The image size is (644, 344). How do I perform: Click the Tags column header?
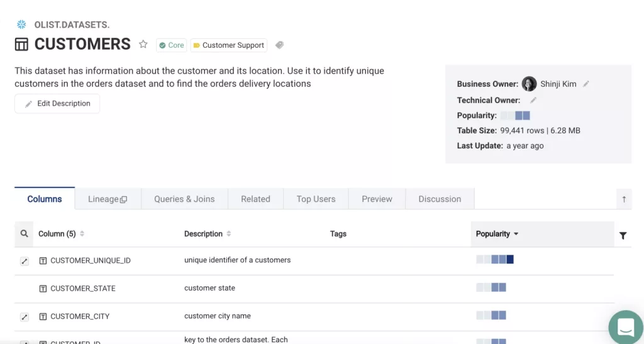tap(338, 233)
